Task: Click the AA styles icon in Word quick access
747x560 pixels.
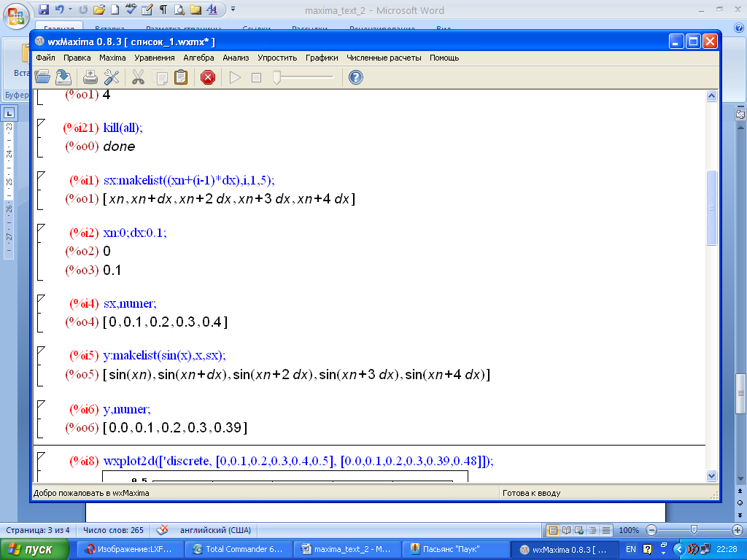Action: [x=212, y=9]
